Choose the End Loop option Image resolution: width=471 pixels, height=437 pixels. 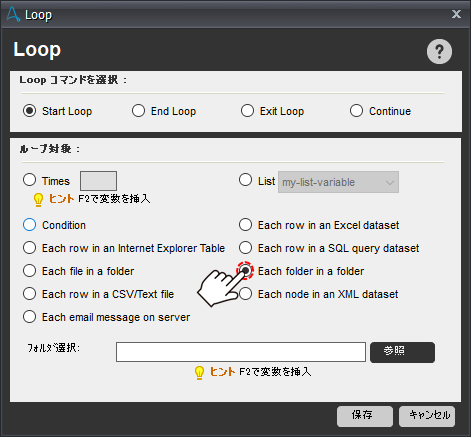(138, 111)
